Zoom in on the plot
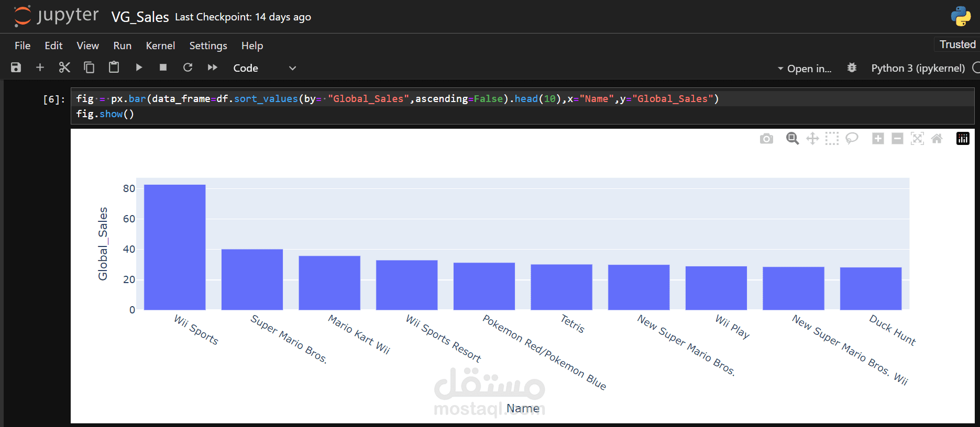 (x=878, y=138)
